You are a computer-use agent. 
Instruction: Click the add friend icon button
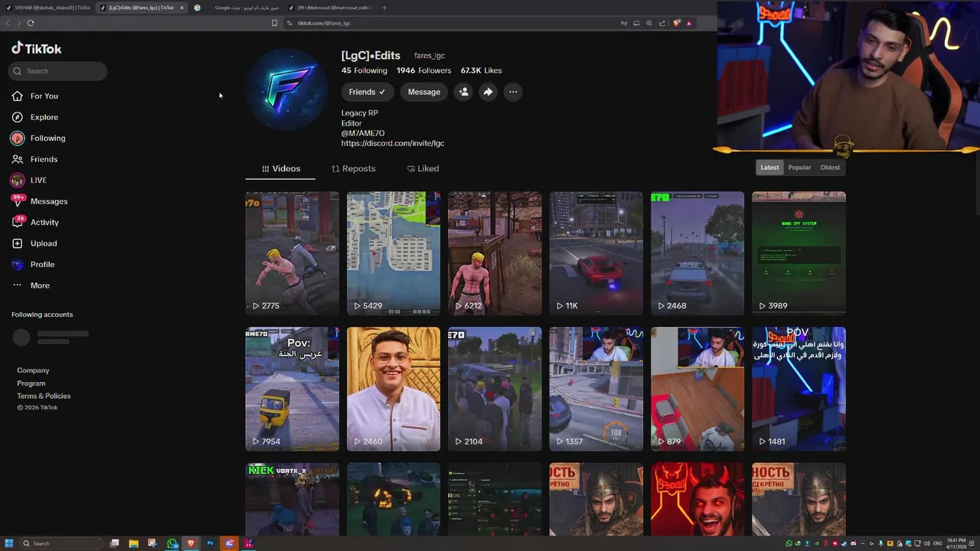(x=463, y=92)
